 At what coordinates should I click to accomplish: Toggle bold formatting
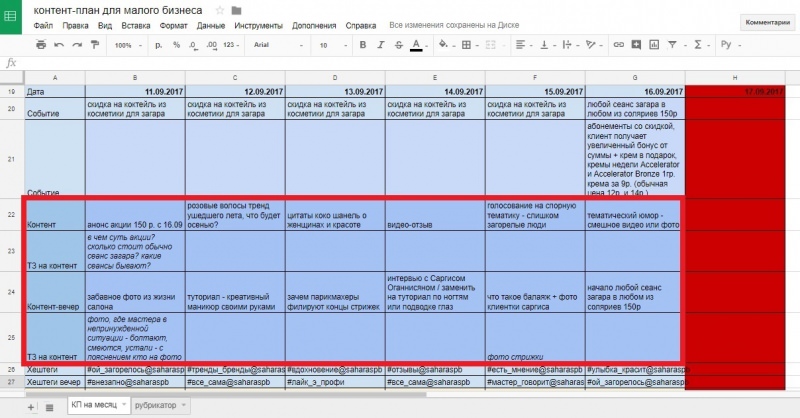[x=362, y=45]
